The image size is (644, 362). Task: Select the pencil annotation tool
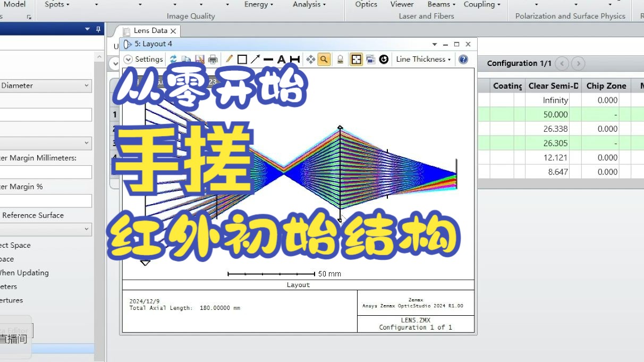[x=229, y=59]
